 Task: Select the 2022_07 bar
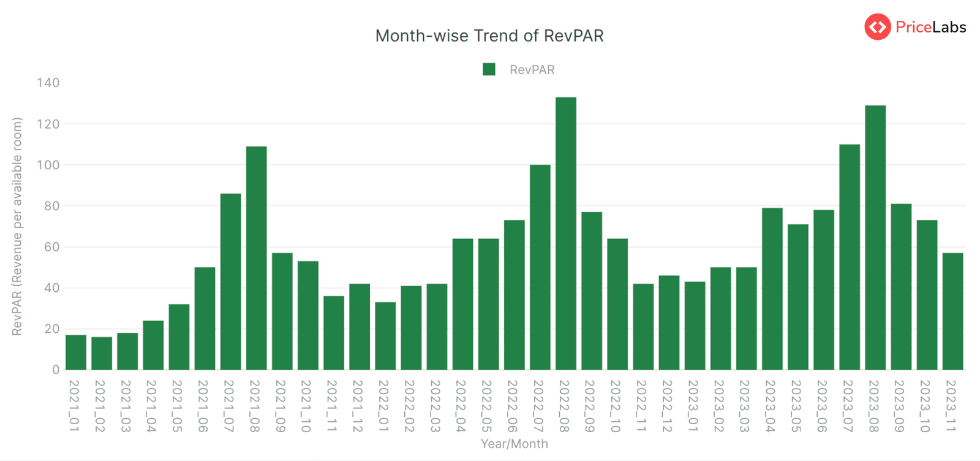click(540, 267)
